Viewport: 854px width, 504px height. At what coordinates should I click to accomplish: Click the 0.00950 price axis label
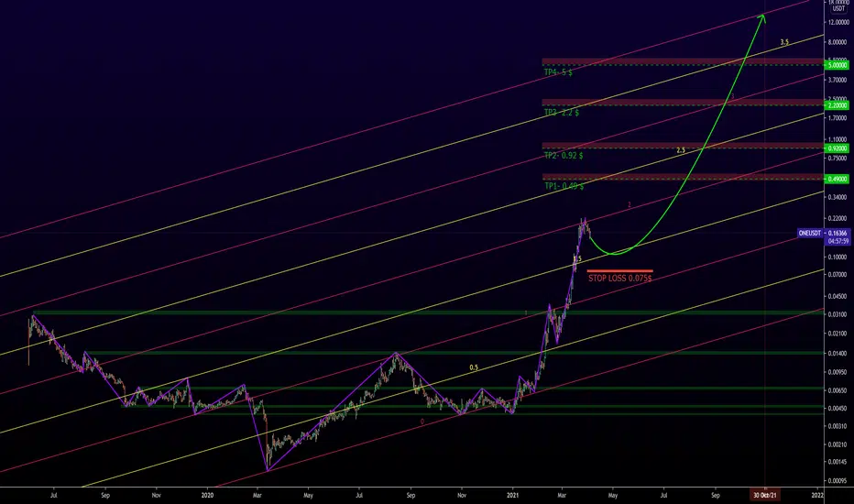click(x=838, y=373)
